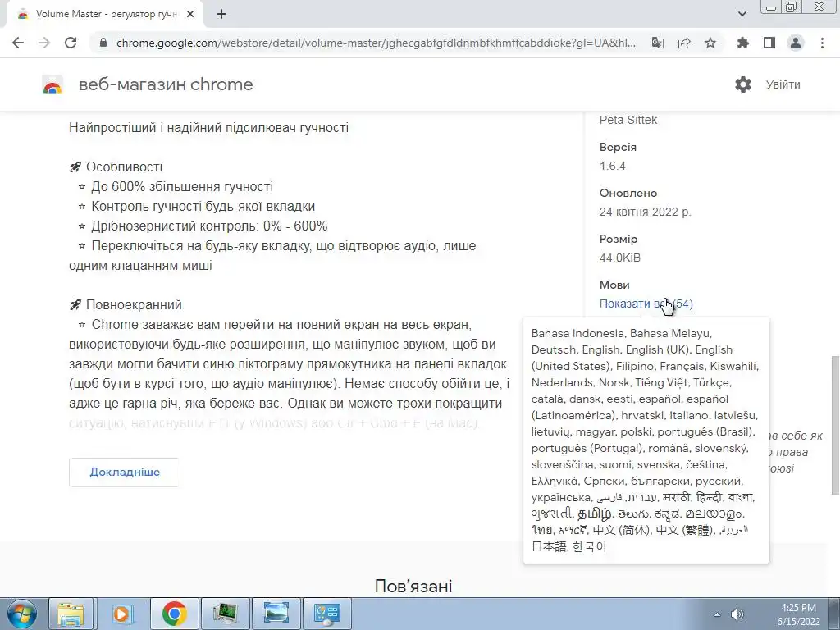Click 'Найпростіший і надійний підсилювач гучності' text
The height and width of the screenshot is (630, 840).
coord(209,127)
